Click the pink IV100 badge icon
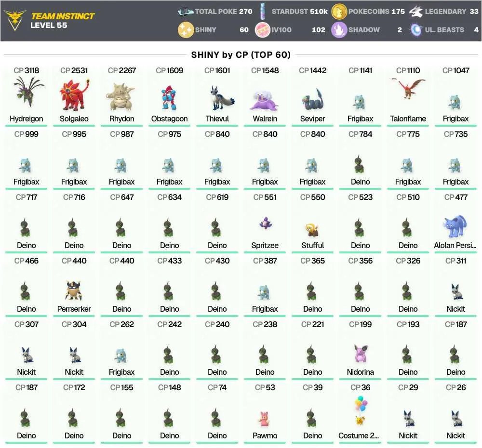Image resolution: width=482 pixels, height=448 pixels. [263, 30]
